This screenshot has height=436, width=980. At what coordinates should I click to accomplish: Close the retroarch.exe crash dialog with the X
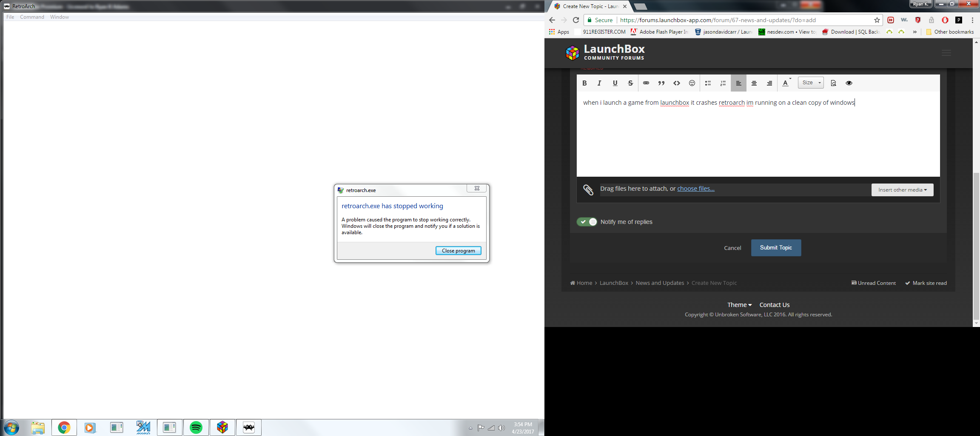[477, 188]
